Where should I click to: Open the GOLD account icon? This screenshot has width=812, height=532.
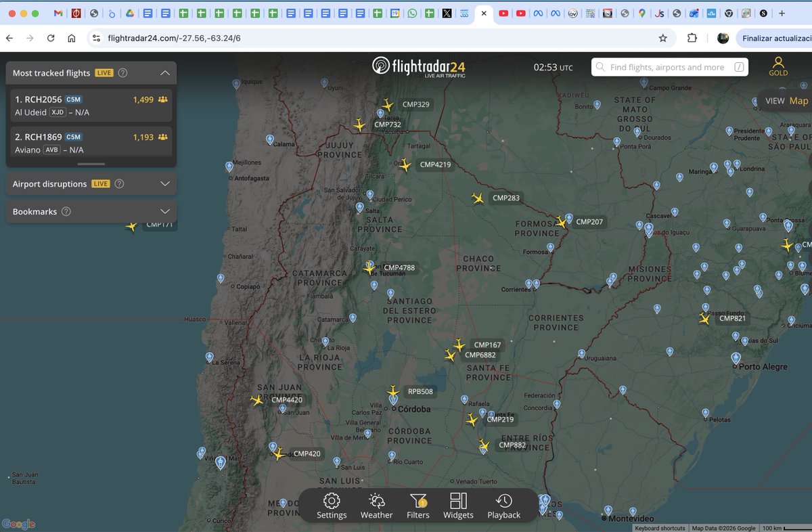[x=778, y=66]
